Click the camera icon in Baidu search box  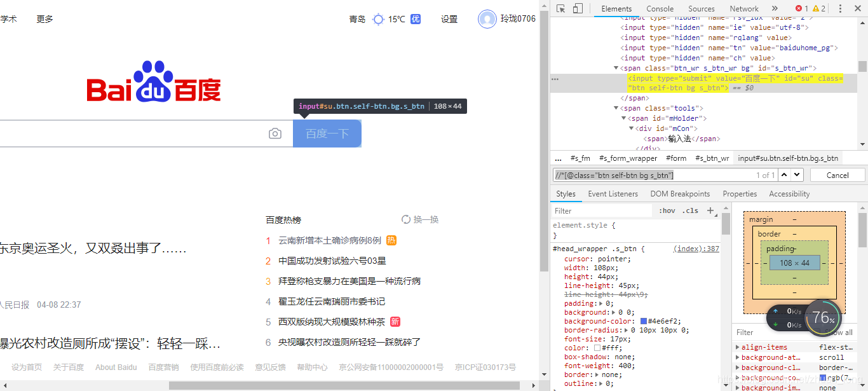(x=275, y=134)
